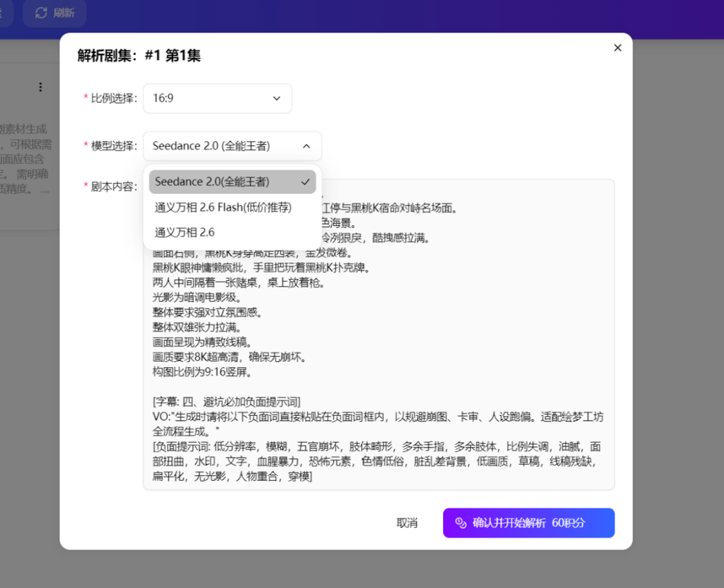Open the three-dot card options menu
The height and width of the screenshot is (588, 724).
click(41, 87)
